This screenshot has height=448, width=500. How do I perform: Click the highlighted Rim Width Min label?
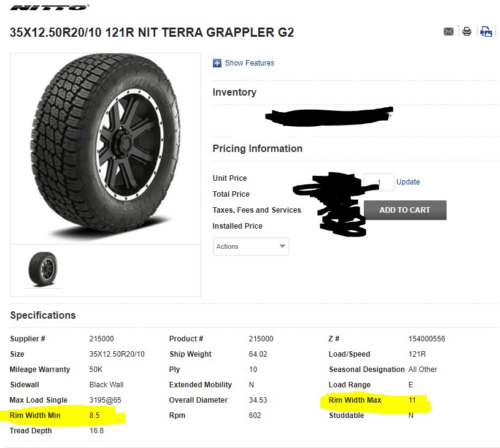[x=35, y=415]
